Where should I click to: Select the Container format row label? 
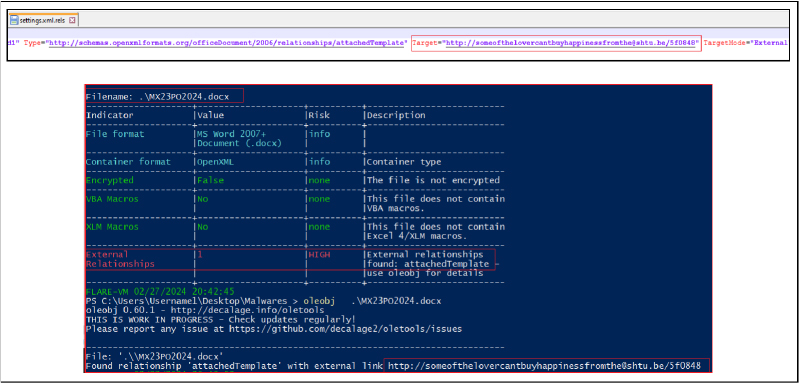point(124,162)
